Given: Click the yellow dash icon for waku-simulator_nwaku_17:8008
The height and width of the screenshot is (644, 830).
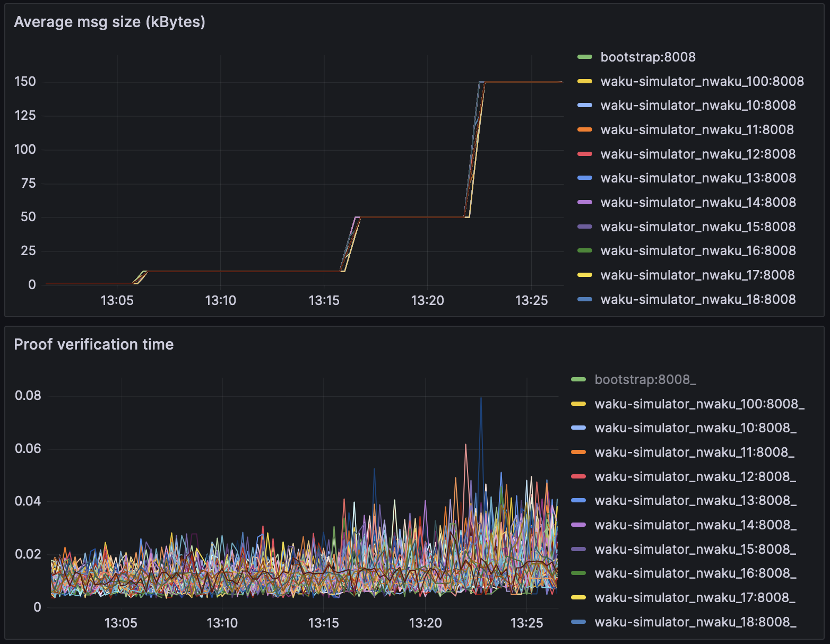Looking at the screenshot, I should (x=585, y=275).
